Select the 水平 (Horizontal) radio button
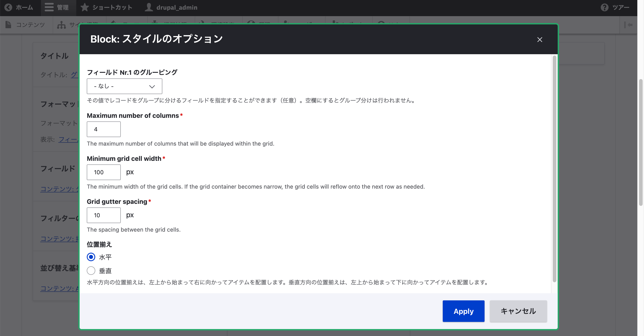Screen dimensions: 644x336 pos(91,257)
